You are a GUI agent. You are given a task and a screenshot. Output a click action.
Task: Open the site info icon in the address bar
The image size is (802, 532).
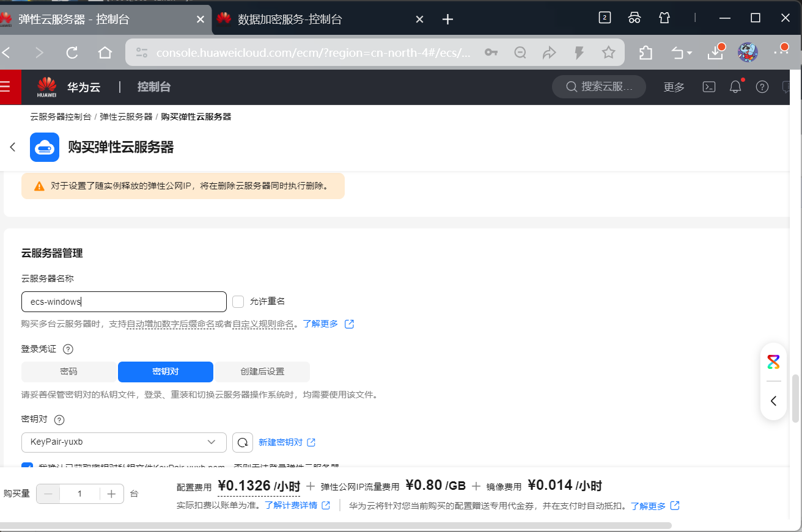[142, 53]
